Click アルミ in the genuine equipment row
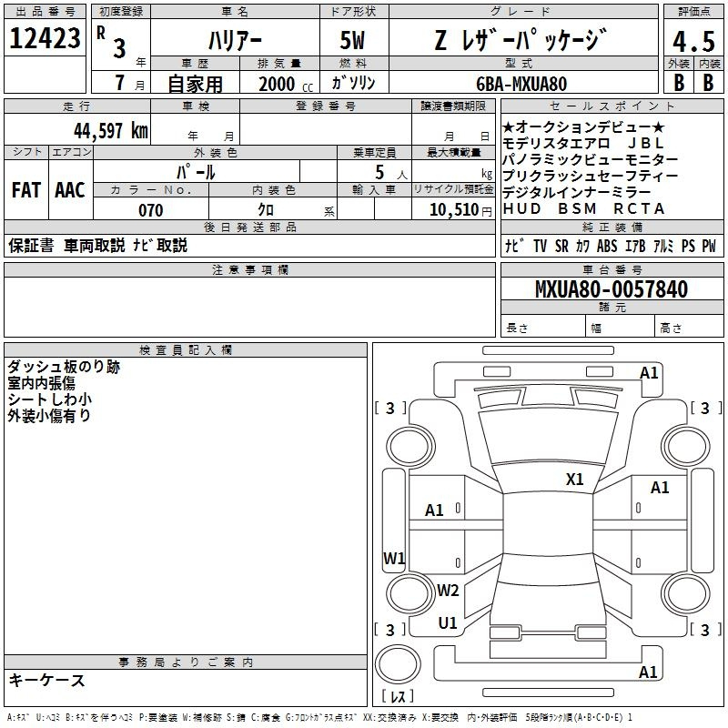 [663, 246]
